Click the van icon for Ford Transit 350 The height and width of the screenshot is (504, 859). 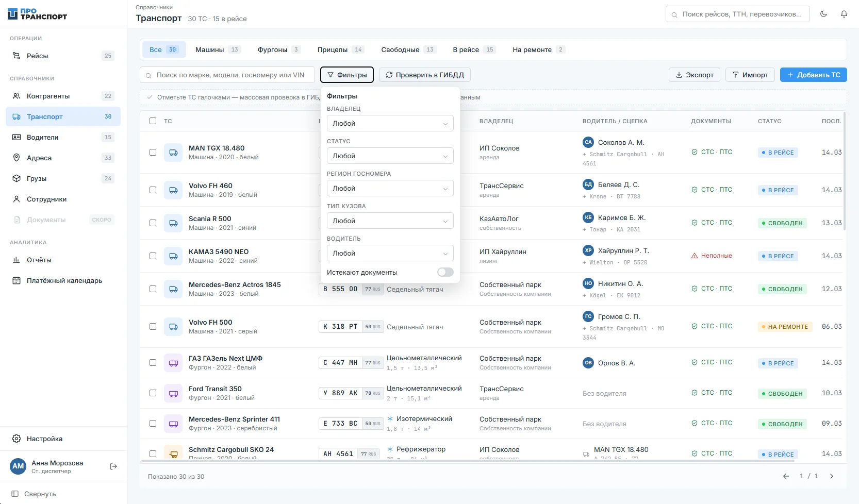[x=173, y=393]
